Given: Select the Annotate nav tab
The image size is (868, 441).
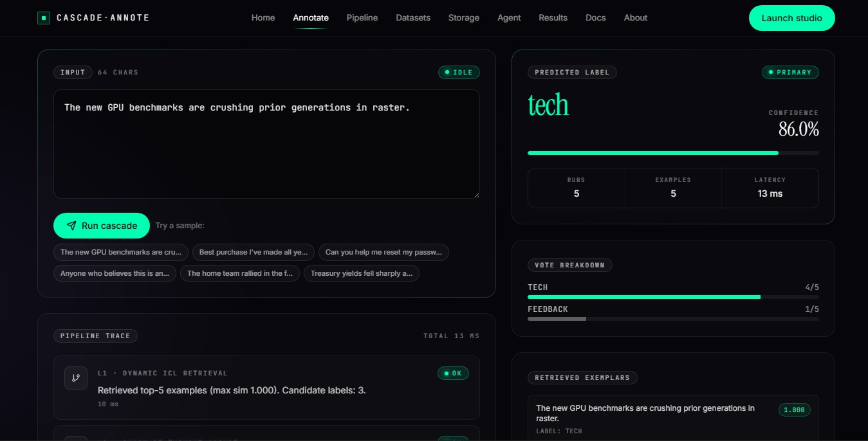Looking at the screenshot, I should point(311,18).
